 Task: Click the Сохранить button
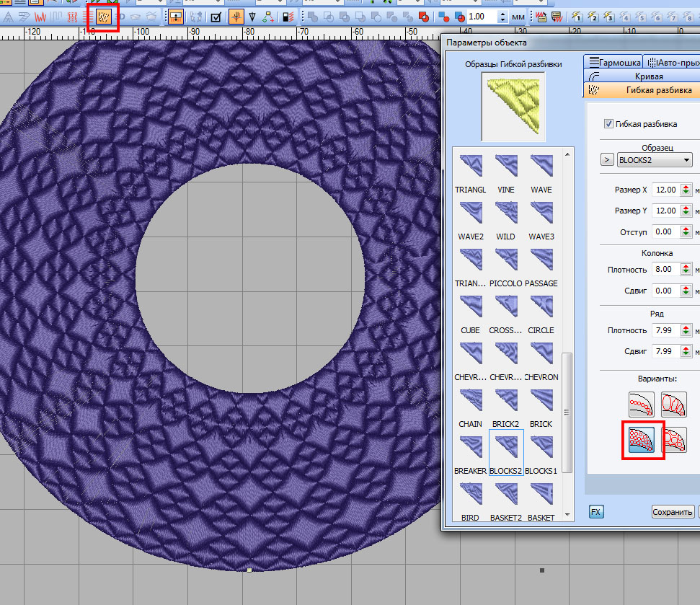coord(672,512)
